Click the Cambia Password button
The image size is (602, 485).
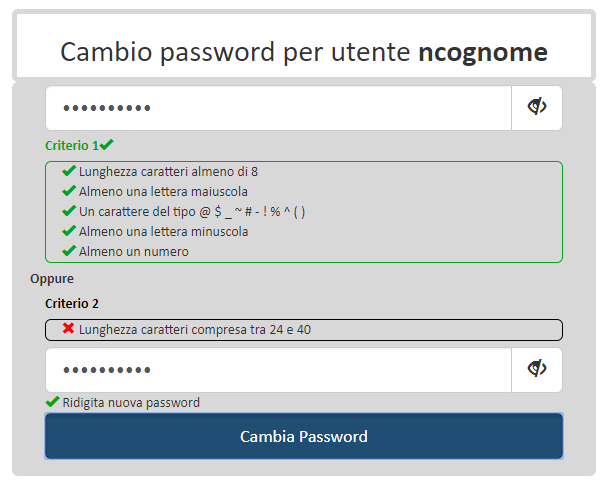click(x=304, y=436)
